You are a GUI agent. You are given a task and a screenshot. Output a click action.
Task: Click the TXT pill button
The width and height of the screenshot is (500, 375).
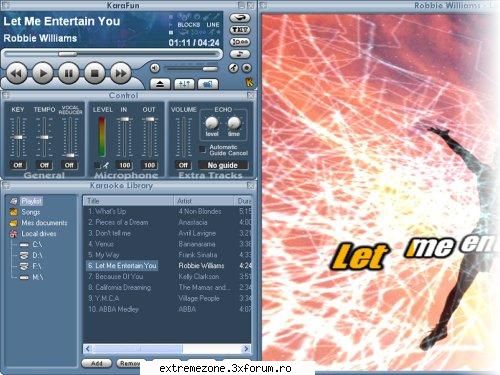click(x=240, y=30)
